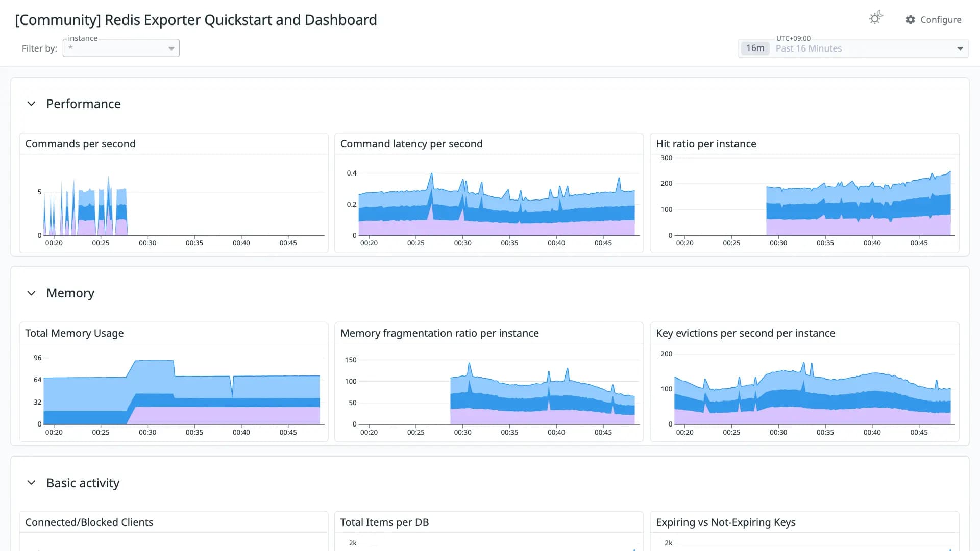
Task: Toggle the light/dark theme icon
Action: click(876, 18)
